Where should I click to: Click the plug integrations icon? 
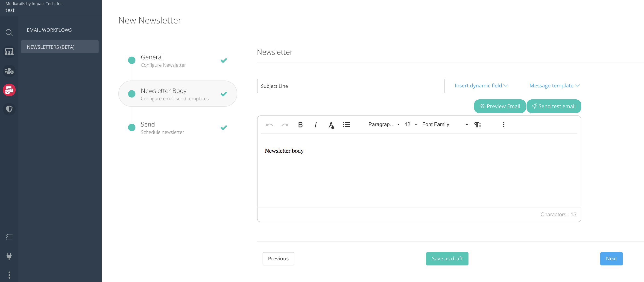coord(9,256)
